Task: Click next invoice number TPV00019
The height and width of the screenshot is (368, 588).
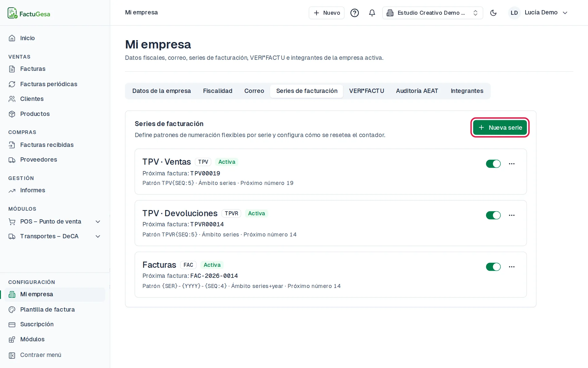Action: pyautogui.click(x=205, y=173)
